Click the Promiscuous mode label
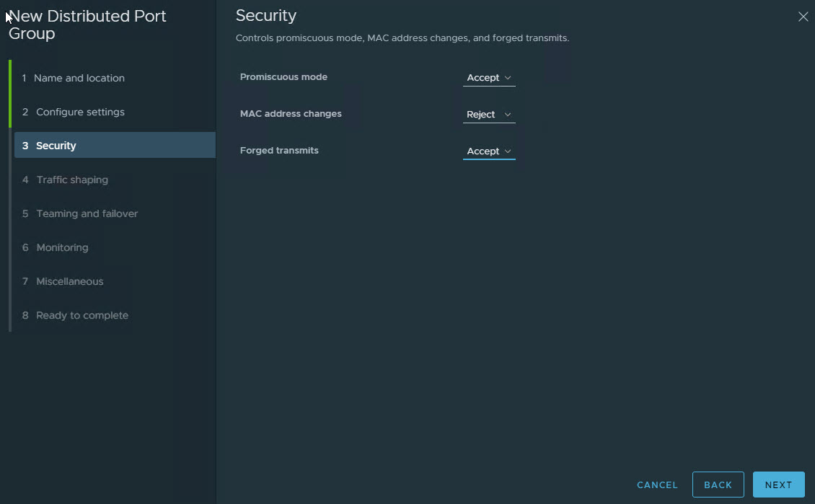 point(283,77)
